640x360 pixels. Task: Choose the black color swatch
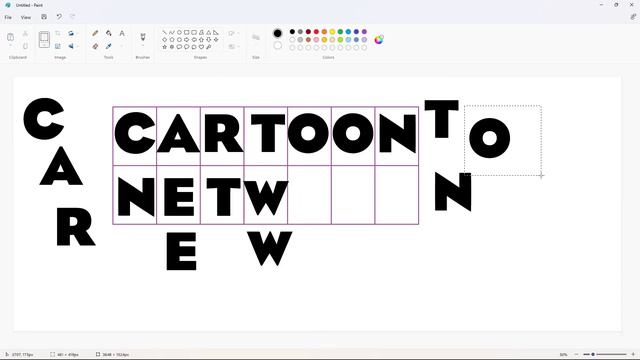coord(292,31)
